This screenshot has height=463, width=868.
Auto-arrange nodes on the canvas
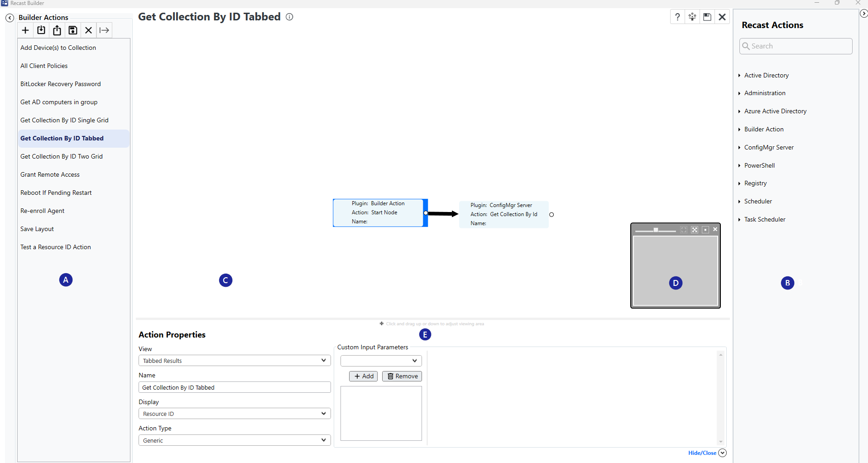pyautogui.click(x=692, y=17)
